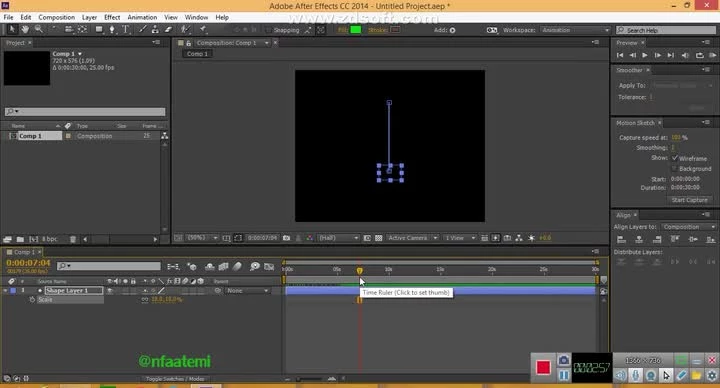Open the Edit menu
Viewport: 720px width, 388px height.
tap(26, 17)
